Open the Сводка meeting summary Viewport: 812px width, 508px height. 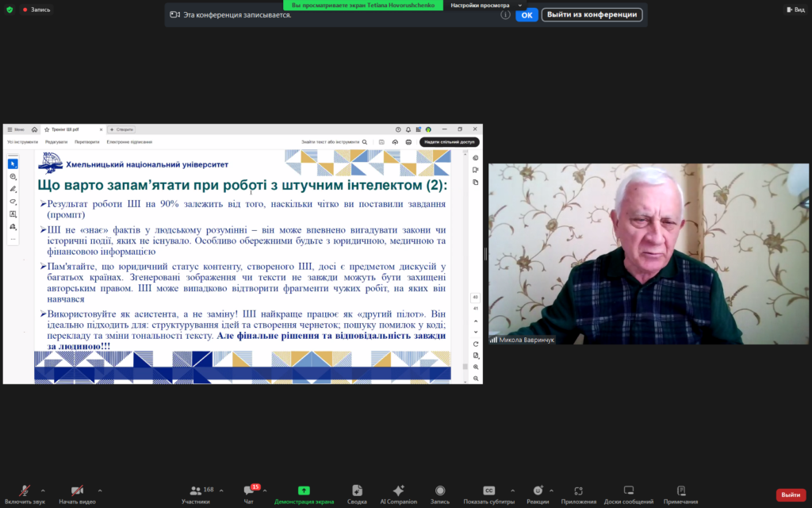[357, 494]
